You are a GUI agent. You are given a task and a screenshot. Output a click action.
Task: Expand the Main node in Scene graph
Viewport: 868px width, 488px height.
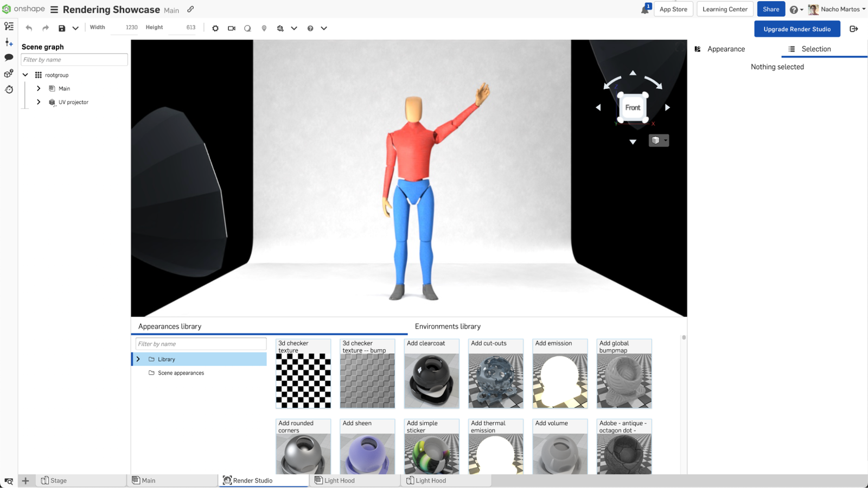point(39,88)
